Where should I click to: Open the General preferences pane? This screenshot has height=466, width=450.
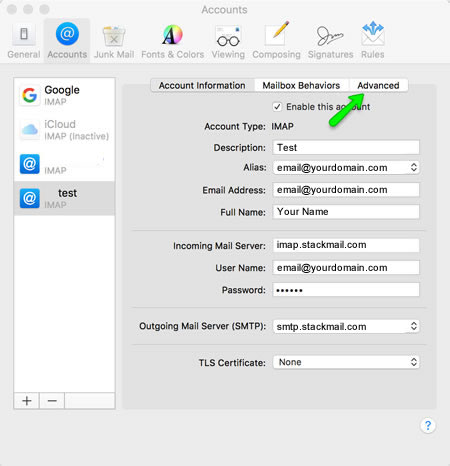click(24, 41)
